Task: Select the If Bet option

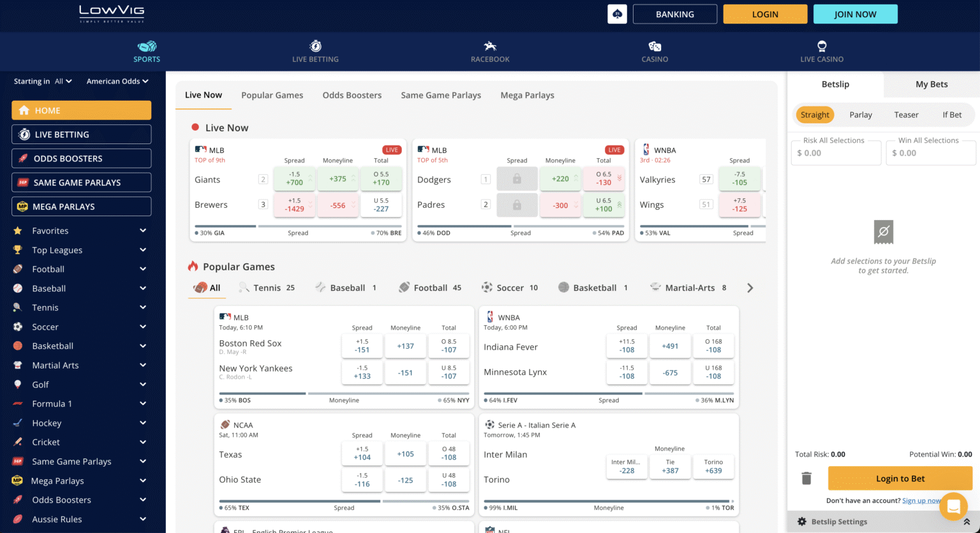Action: tap(951, 114)
